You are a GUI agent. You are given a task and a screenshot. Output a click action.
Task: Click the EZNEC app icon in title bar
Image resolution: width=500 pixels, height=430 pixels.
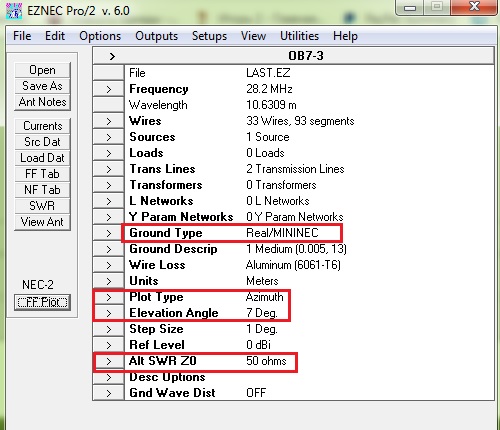point(14,11)
